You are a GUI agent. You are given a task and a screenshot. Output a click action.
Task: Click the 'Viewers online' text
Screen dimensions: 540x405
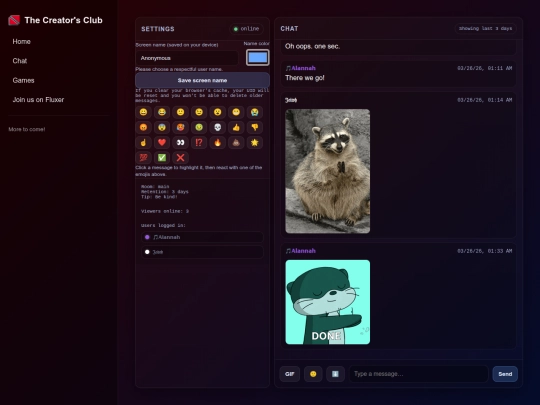click(x=165, y=211)
